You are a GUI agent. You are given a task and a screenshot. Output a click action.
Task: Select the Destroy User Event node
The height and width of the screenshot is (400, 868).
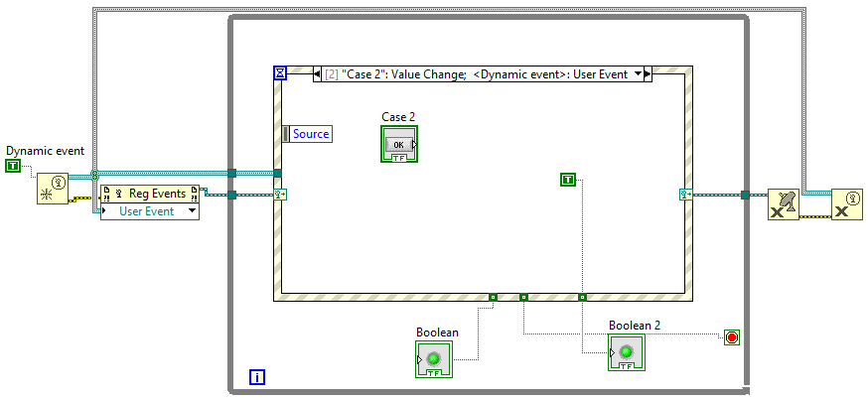tap(847, 204)
